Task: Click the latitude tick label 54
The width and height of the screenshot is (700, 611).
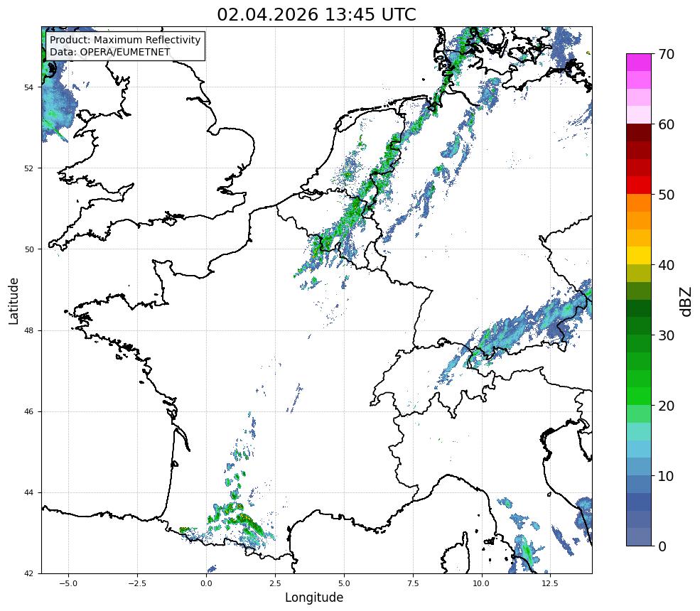Action: click(28, 87)
